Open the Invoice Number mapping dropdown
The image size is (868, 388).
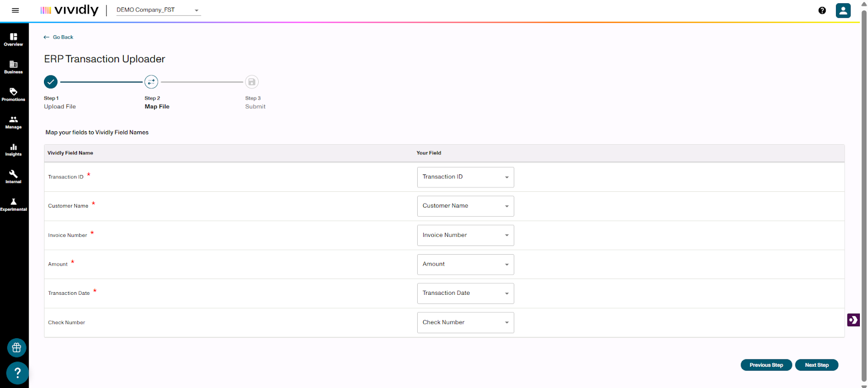pyautogui.click(x=465, y=235)
